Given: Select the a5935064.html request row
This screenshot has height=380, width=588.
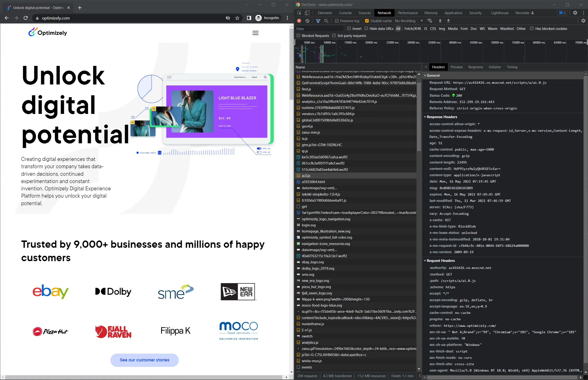Looking at the screenshot, I should (355, 182).
